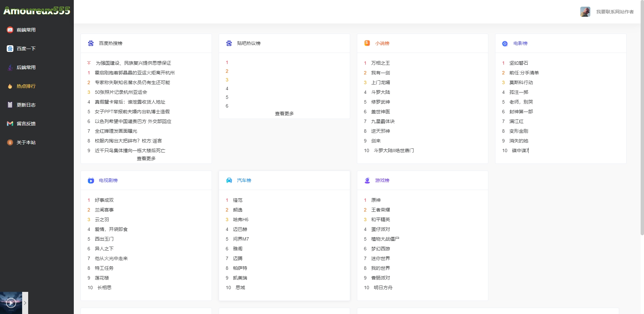Select novel 万相之王

(381, 63)
